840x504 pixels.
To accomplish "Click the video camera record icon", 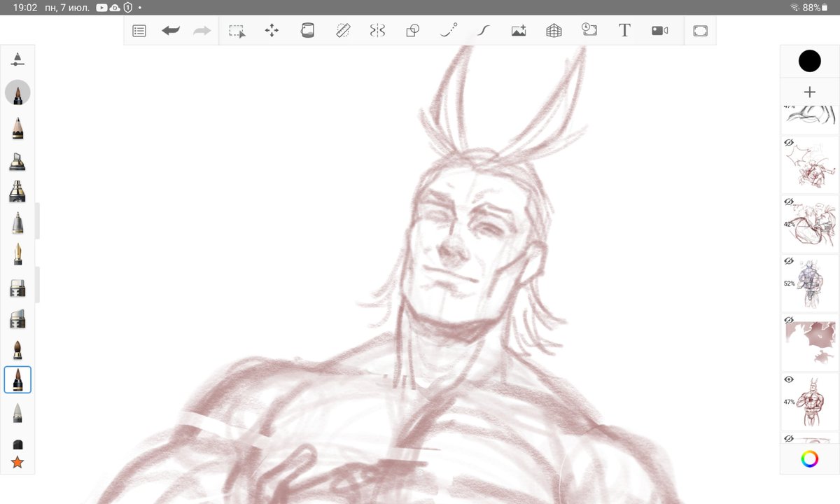I will click(x=660, y=31).
